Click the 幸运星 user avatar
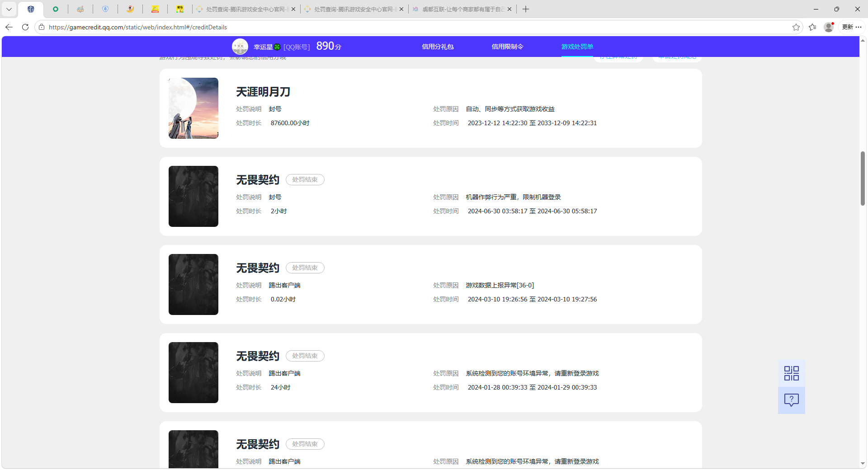 point(240,47)
